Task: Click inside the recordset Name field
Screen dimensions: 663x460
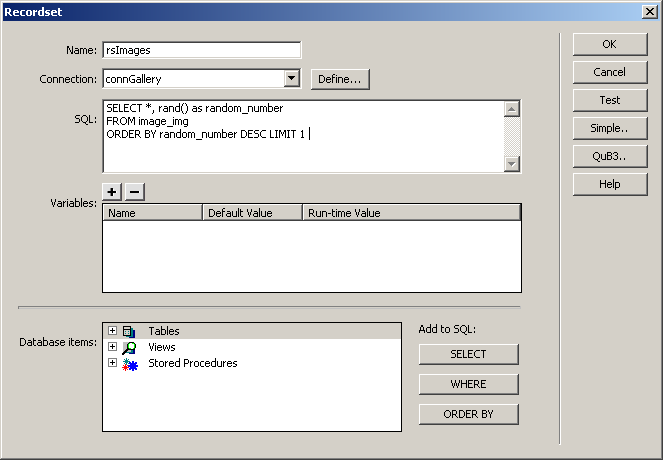Action: [x=201, y=50]
